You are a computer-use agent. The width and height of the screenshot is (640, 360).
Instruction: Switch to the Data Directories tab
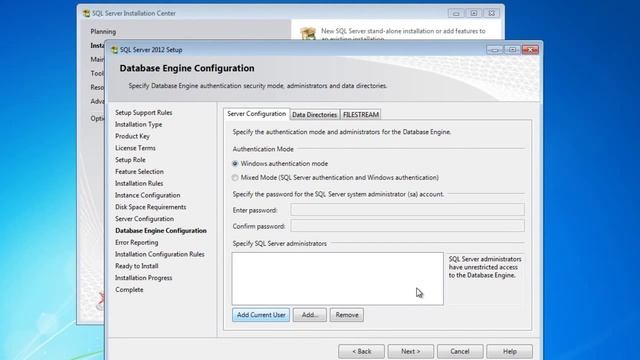[x=314, y=115]
